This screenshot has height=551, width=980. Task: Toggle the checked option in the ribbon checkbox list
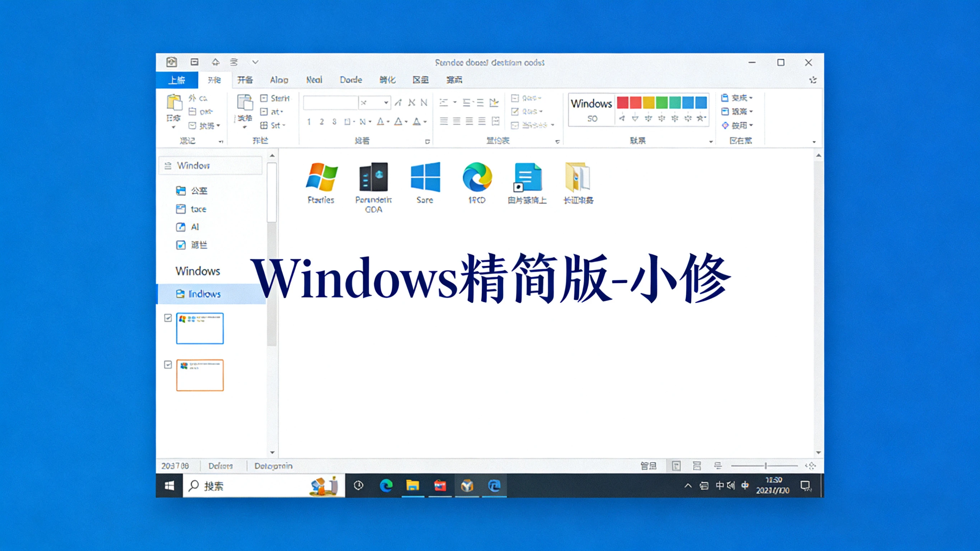point(515,112)
